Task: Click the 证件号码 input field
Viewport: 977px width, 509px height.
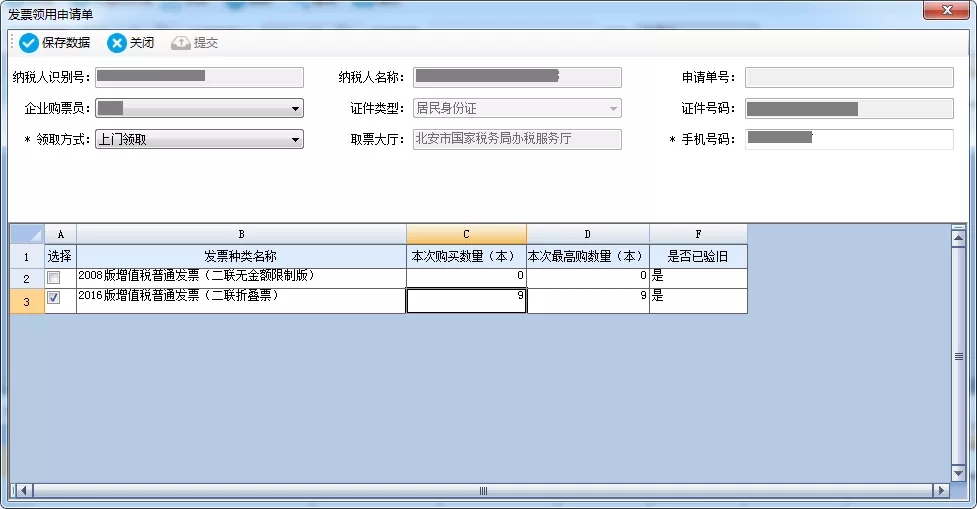Action: point(849,108)
